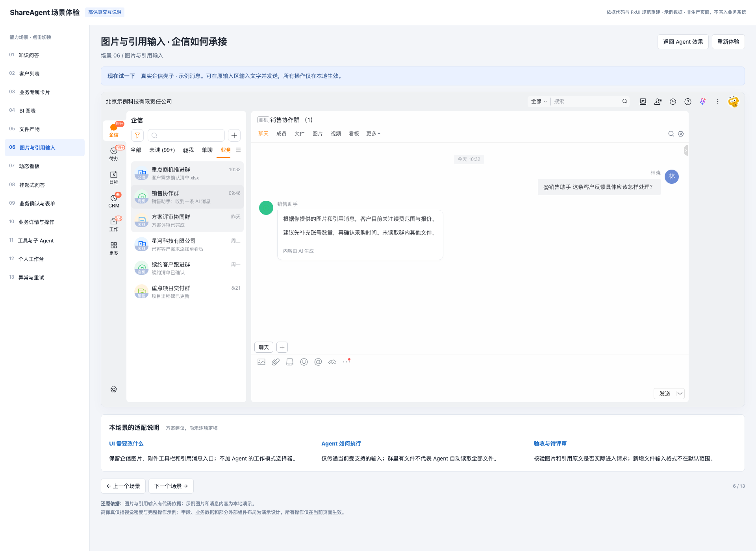Viewport: 756px width, 551px height.
Task: Open the send options arrow beside 发送
Action: pyautogui.click(x=680, y=394)
